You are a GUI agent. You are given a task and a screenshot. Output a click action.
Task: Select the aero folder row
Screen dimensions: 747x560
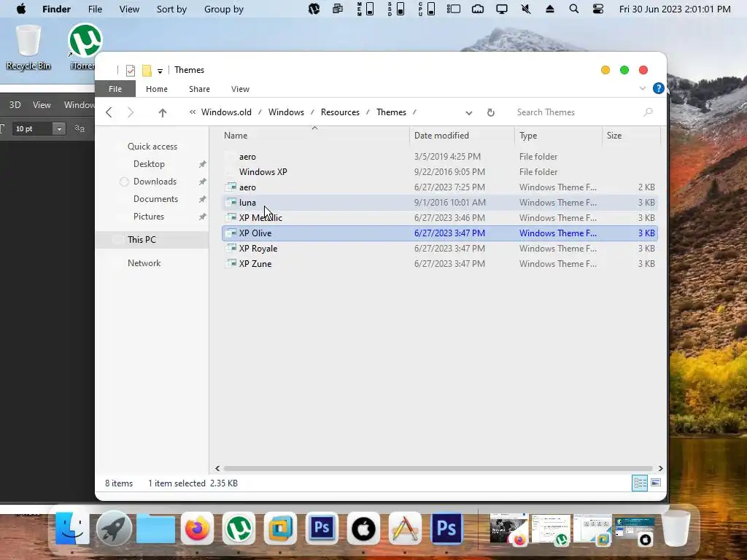(x=439, y=157)
